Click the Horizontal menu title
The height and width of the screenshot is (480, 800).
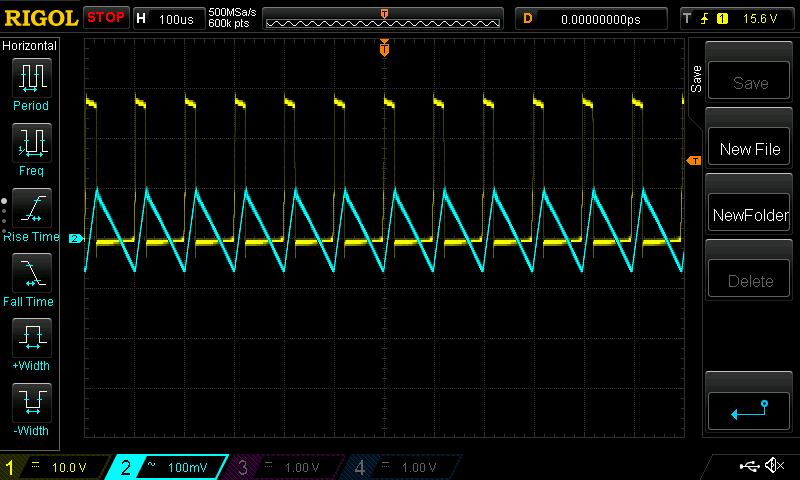(x=30, y=46)
